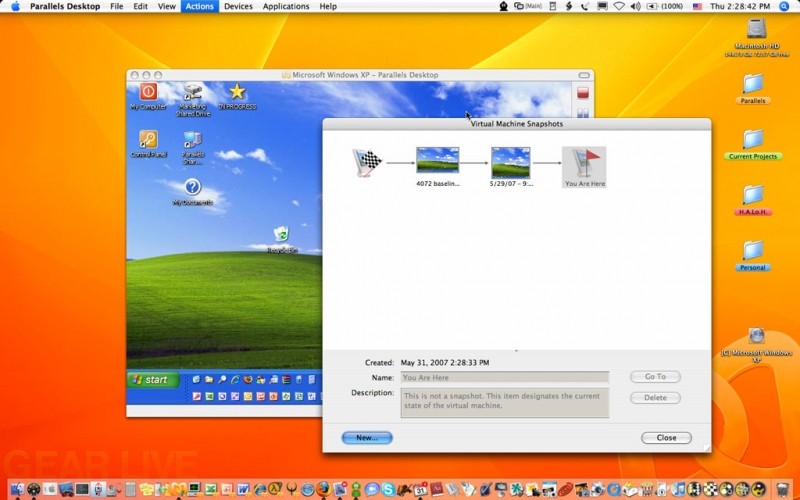800x500 pixels.
Task: Click the AirPort Wi-Fi icon in menu bar
Action: point(619,6)
